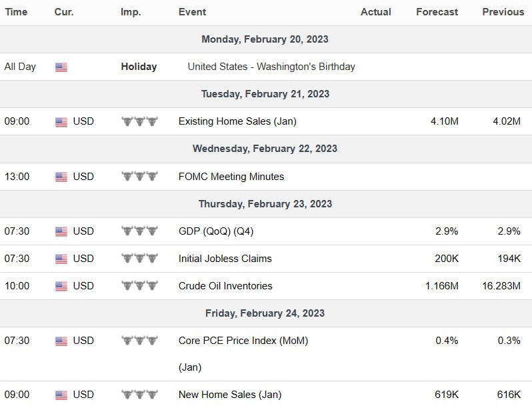Select the Imp. column header
This screenshot has width=532, height=408.
[131, 12]
